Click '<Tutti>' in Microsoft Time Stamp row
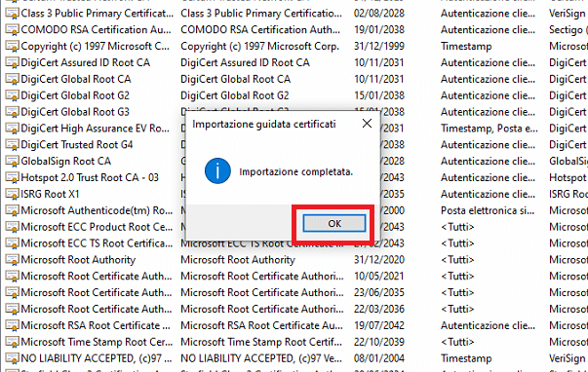This screenshot has height=372, width=588. [457, 342]
